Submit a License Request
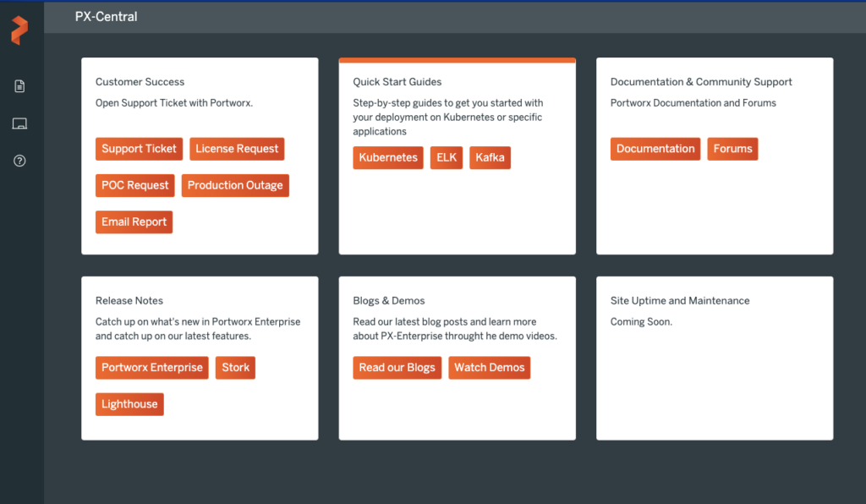866x504 pixels. tap(237, 148)
